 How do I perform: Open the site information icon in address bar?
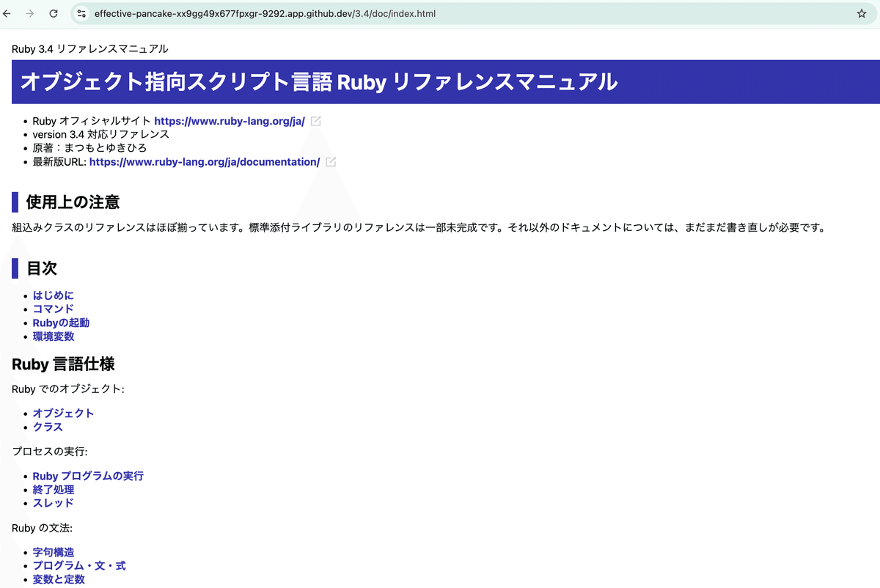(83, 13)
